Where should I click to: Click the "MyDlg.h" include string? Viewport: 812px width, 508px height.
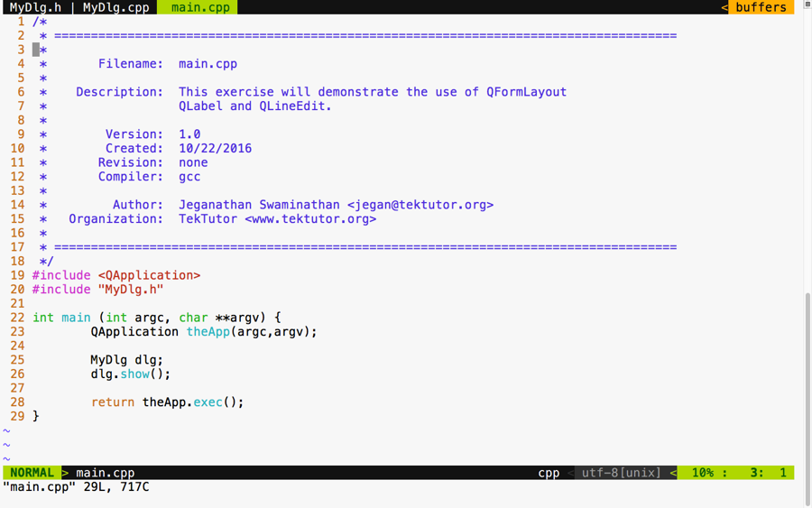(131, 290)
